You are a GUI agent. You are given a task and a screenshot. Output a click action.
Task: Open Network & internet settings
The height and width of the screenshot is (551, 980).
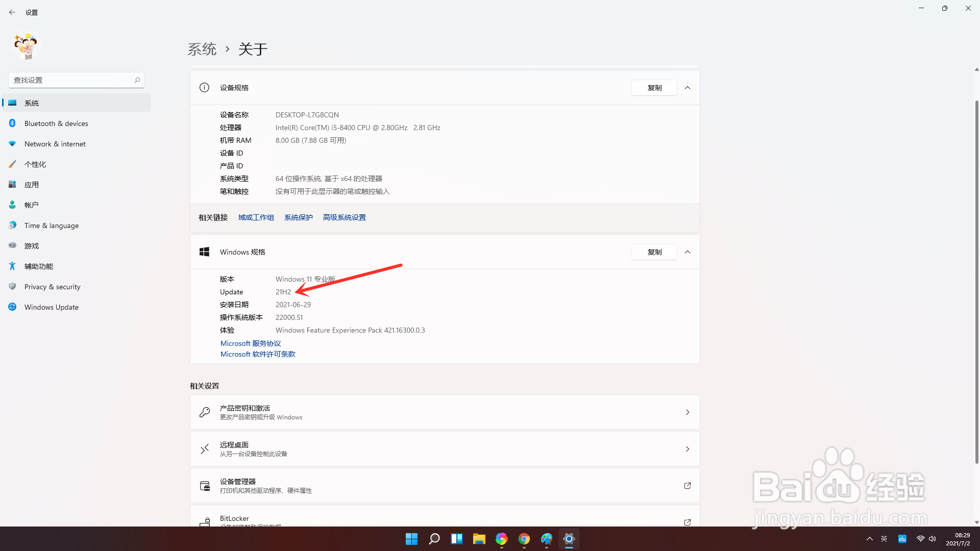55,143
